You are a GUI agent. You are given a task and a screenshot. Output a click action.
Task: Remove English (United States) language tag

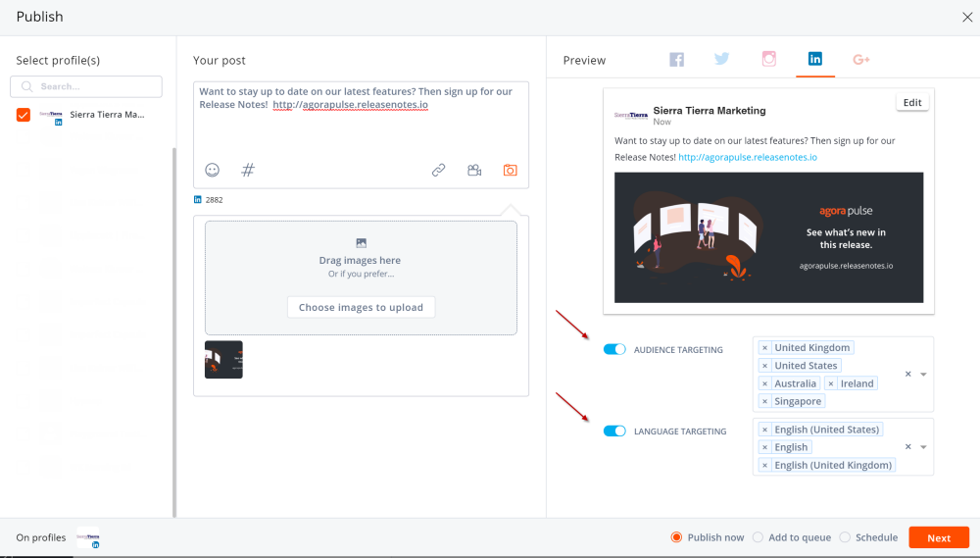click(x=764, y=430)
